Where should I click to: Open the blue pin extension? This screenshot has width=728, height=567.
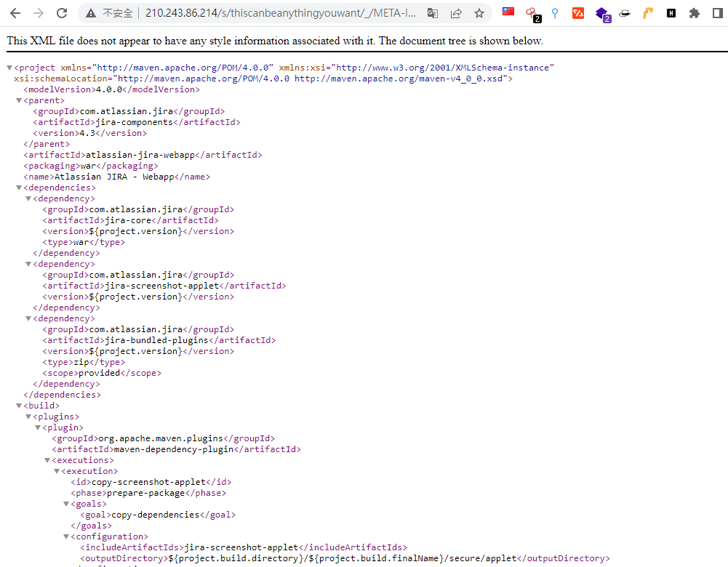[x=555, y=14]
